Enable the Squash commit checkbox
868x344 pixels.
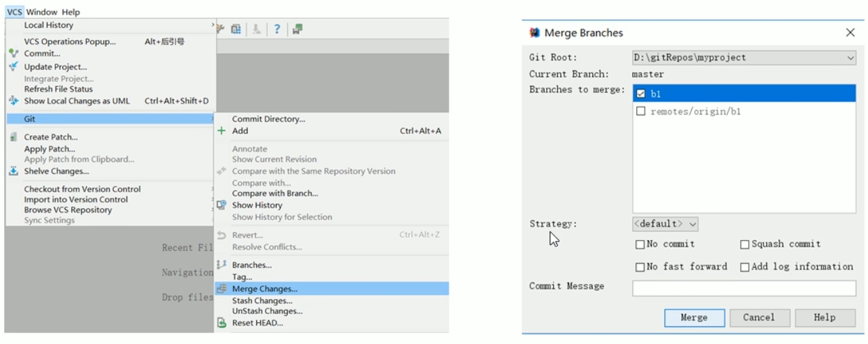(745, 244)
